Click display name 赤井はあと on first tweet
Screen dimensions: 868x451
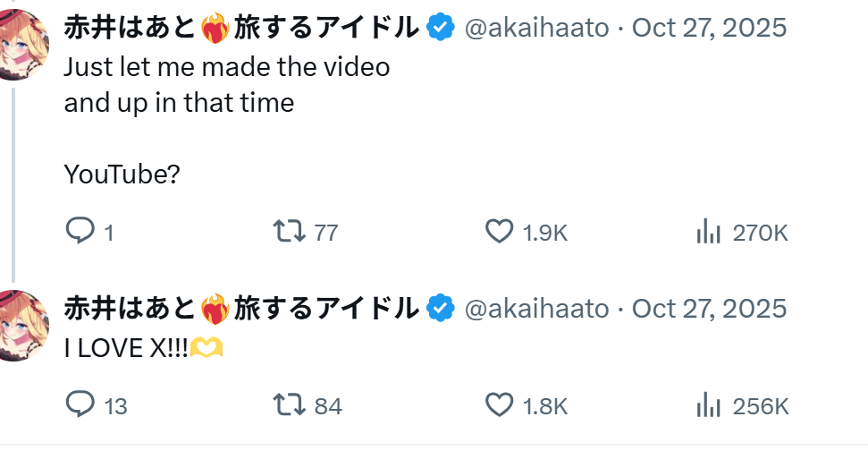(130, 28)
